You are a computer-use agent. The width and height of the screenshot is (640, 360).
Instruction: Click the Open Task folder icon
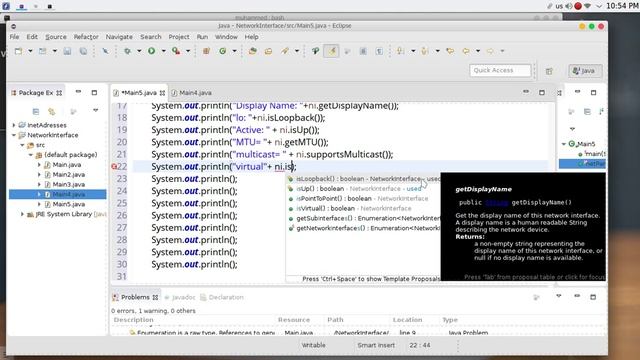[268, 51]
